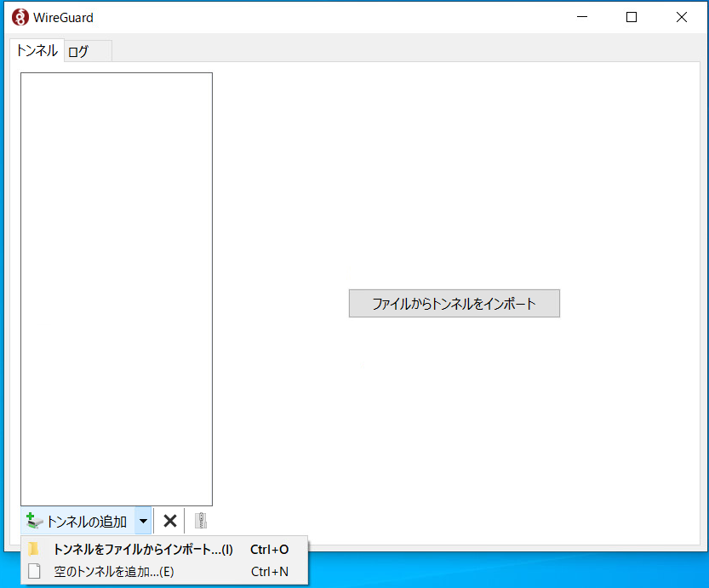Viewport: 709px width, 588px height.
Task: Choose トンネルをファイルからインポート...(I) menu item
Action: [x=164, y=549]
